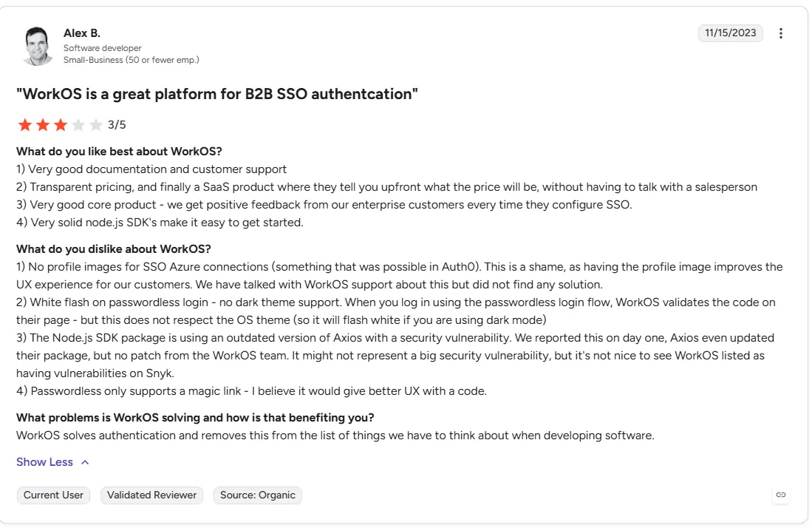Collapse the review with Show Less
The image size is (812, 528).
52,461
